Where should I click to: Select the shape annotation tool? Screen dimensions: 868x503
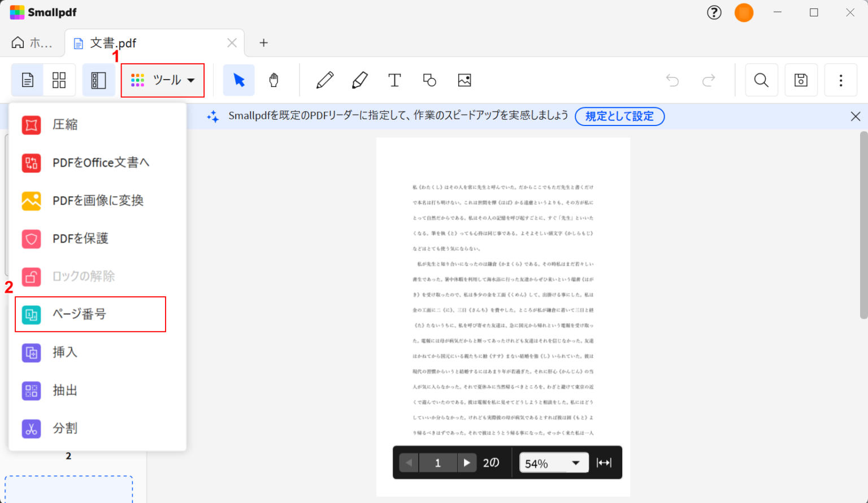point(429,80)
